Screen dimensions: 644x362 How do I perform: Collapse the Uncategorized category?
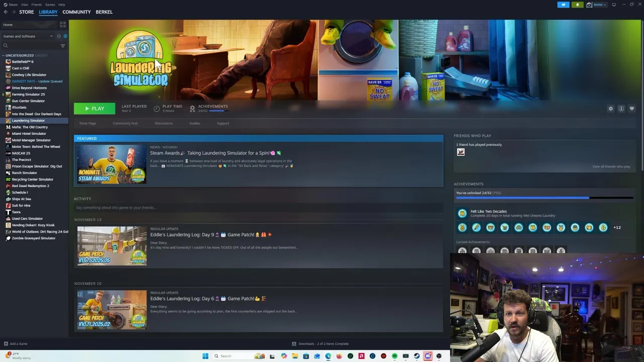coord(3,55)
